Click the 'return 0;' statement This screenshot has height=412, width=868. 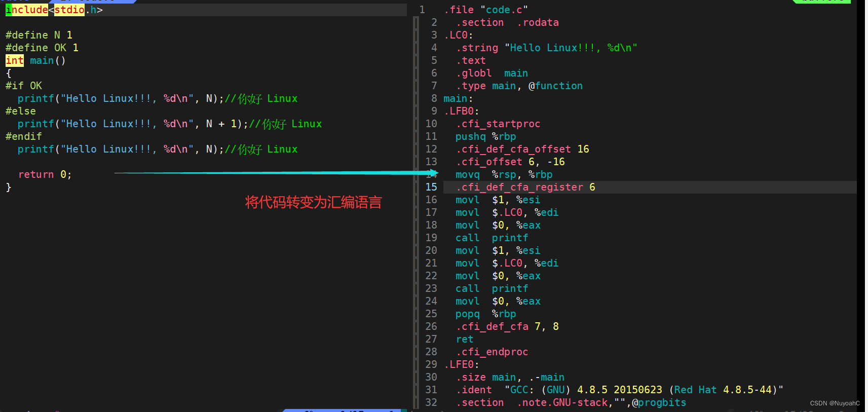point(45,174)
